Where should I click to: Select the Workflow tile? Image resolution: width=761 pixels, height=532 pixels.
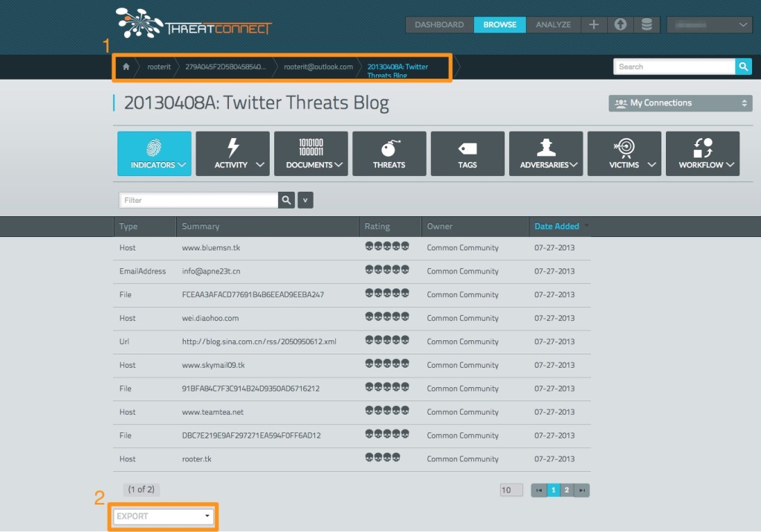coord(703,153)
